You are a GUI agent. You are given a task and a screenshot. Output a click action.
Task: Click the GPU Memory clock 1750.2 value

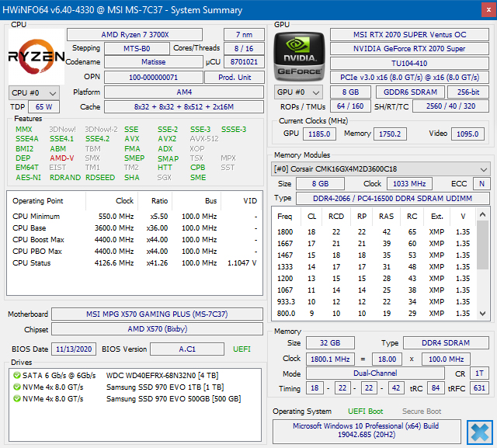(x=390, y=134)
